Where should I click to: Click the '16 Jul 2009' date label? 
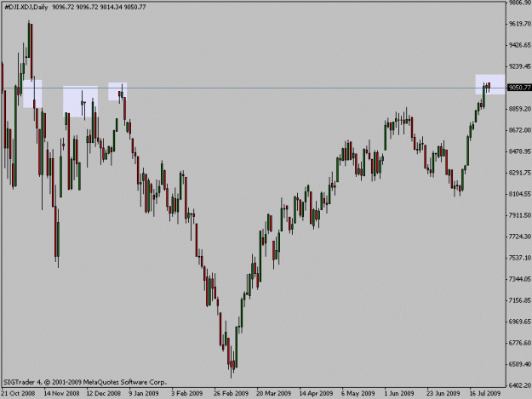tap(485, 394)
